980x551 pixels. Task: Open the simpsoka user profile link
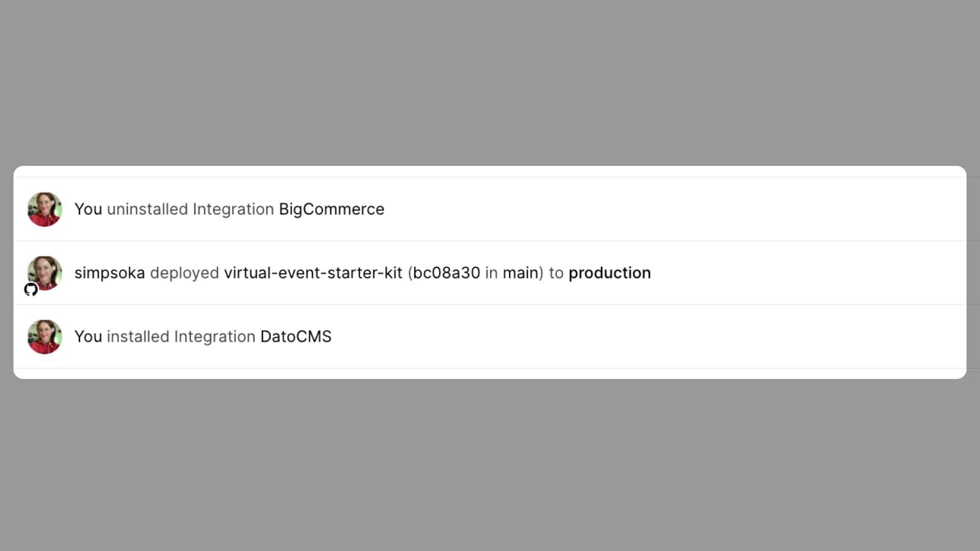(x=110, y=273)
